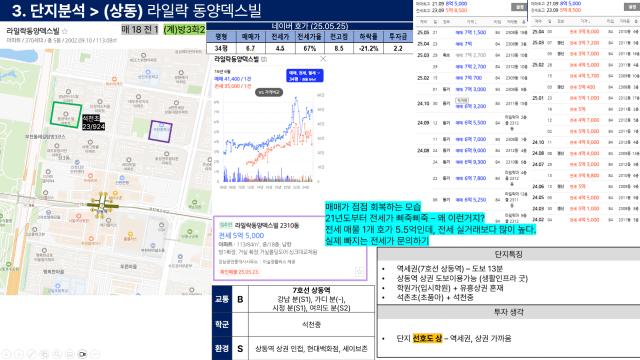Click the 투자 생각 section header
The width and height of the screenshot is (640, 360).
[508, 312]
